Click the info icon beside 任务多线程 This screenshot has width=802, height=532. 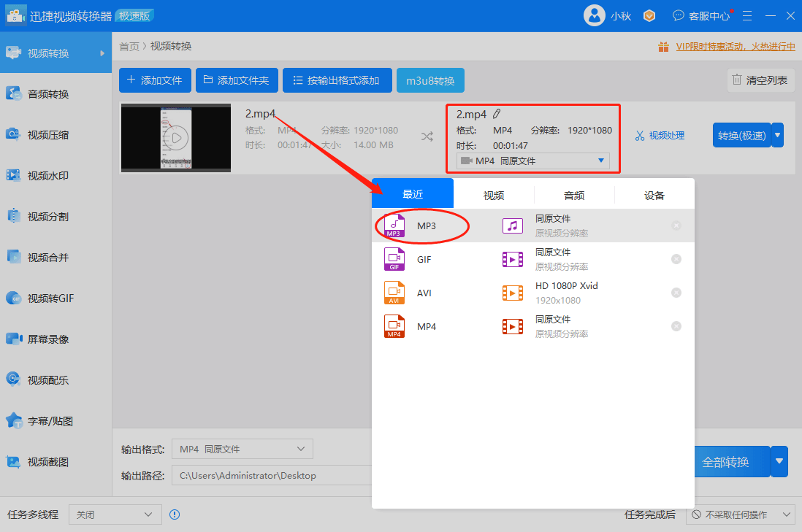[x=175, y=514]
